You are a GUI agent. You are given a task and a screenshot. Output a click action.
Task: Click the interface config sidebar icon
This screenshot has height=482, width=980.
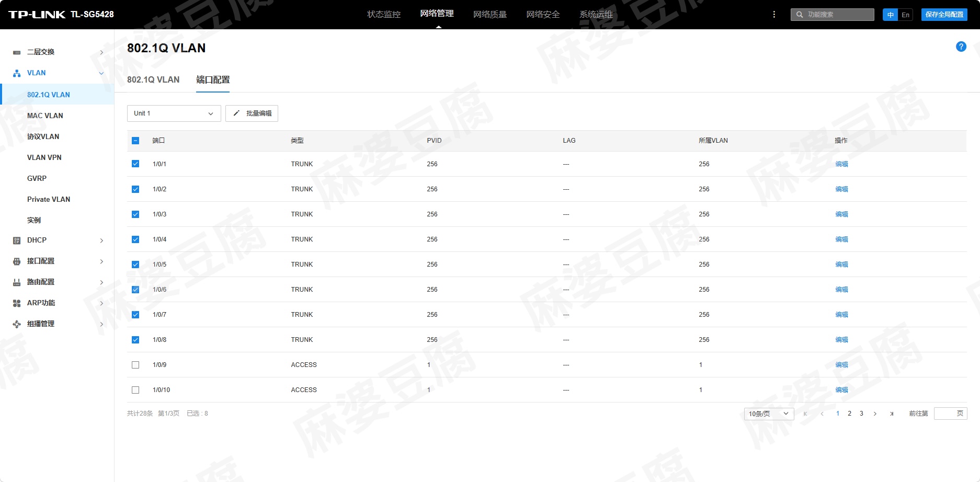click(17, 261)
